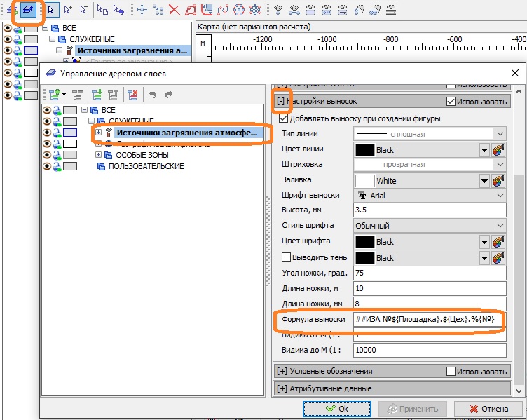Click the pan/move map tool icon
The width and height of the screenshot is (527, 420).
[142, 10]
